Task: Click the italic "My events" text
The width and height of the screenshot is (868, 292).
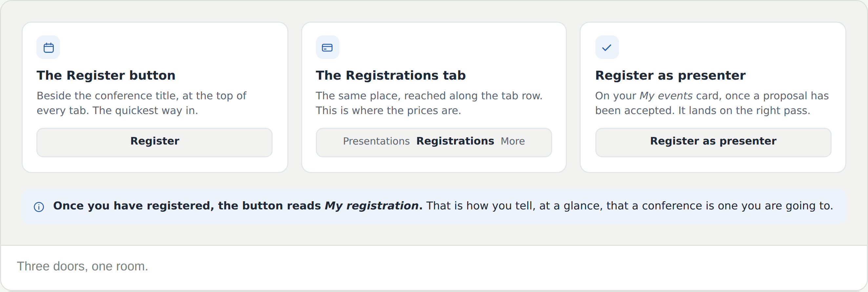Action: tap(666, 96)
